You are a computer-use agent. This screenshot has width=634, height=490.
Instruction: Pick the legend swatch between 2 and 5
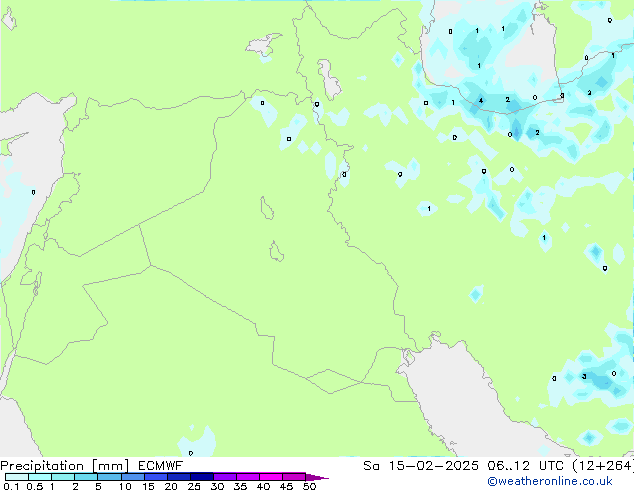[86, 477]
